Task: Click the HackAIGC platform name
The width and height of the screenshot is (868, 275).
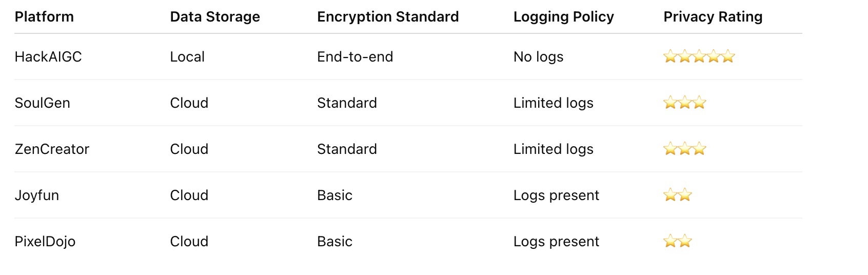Action: (x=48, y=57)
